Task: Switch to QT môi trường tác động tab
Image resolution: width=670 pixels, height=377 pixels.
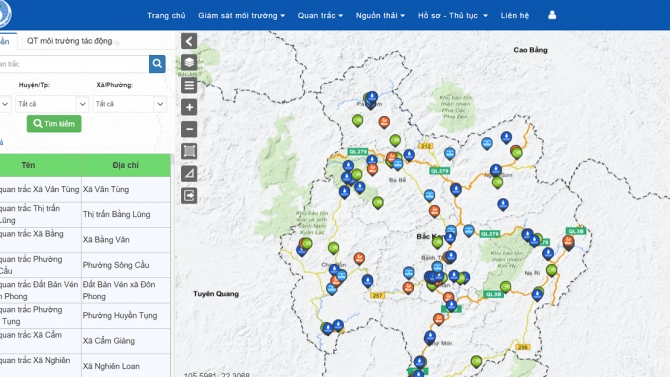Action: 69,41
